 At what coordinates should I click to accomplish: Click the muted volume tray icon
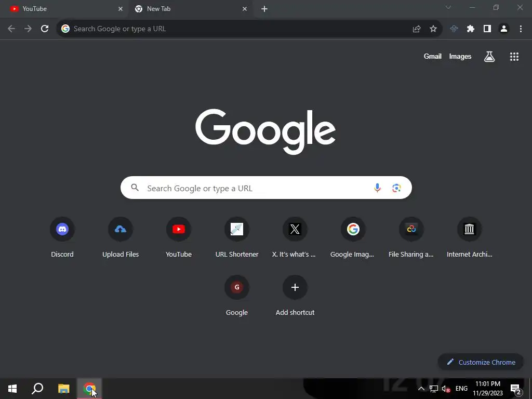click(x=446, y=389)
